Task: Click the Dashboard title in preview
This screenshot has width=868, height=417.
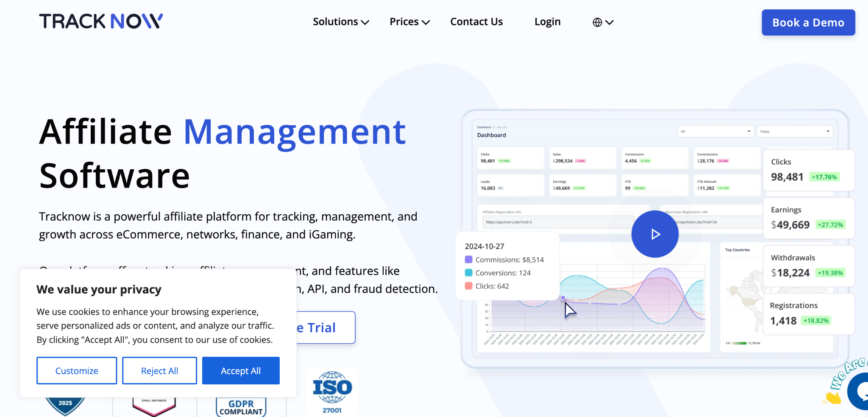Action: tap(492, 135)
